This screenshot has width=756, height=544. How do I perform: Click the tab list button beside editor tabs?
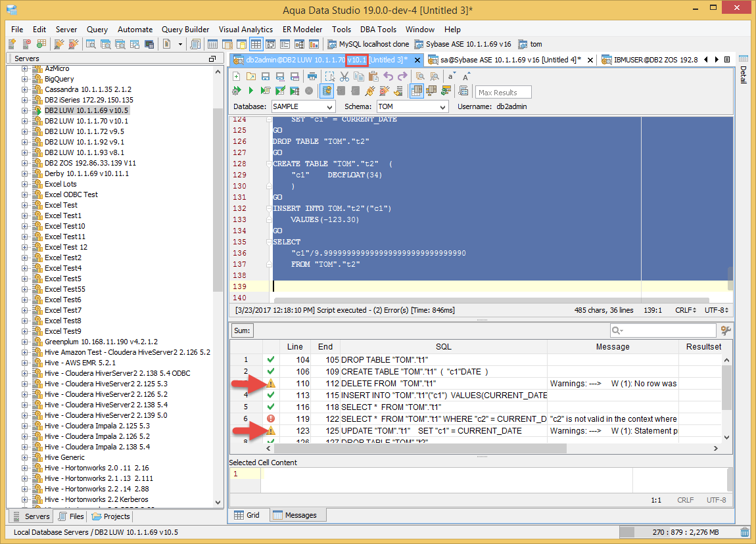727,60
